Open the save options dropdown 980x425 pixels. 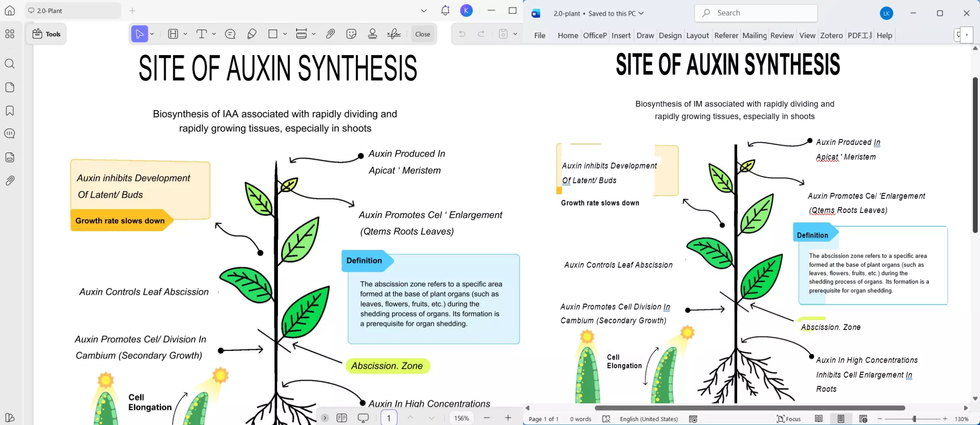coord(515,34)
